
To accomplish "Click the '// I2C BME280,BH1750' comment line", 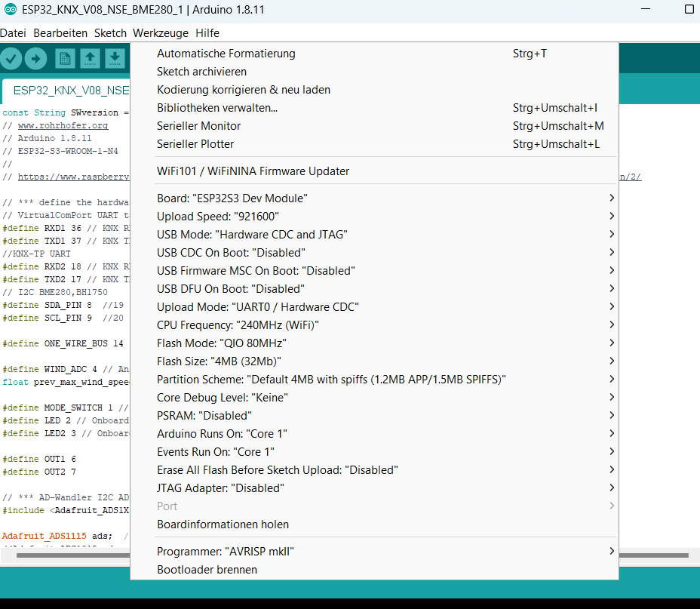I will pyautogui.click(x=55, y=292).
